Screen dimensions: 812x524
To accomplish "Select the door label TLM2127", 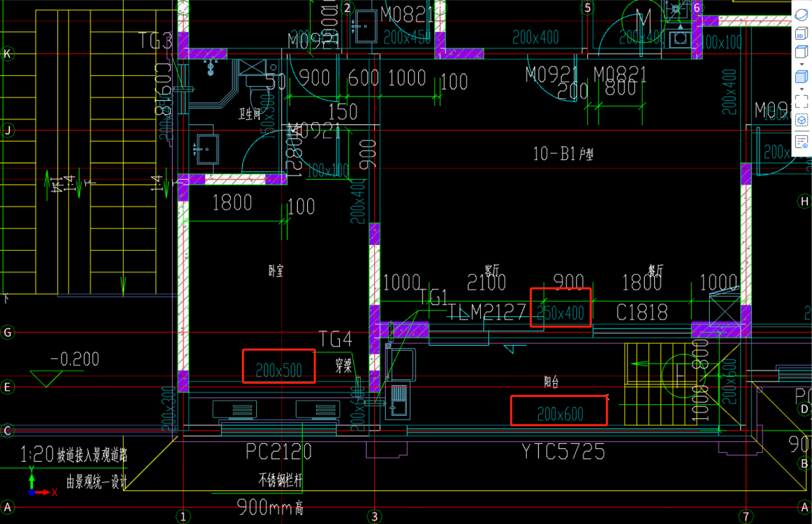I will click(x=487, y=312).
